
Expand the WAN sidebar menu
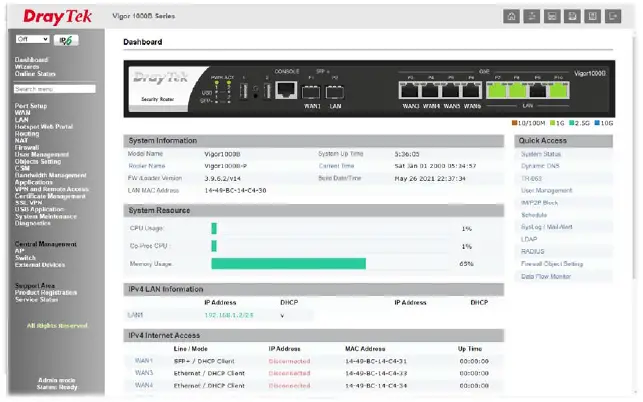coord(23,113)
